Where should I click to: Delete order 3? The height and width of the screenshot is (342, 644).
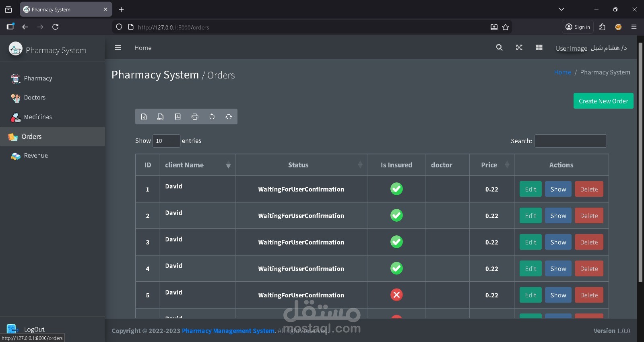589,242
